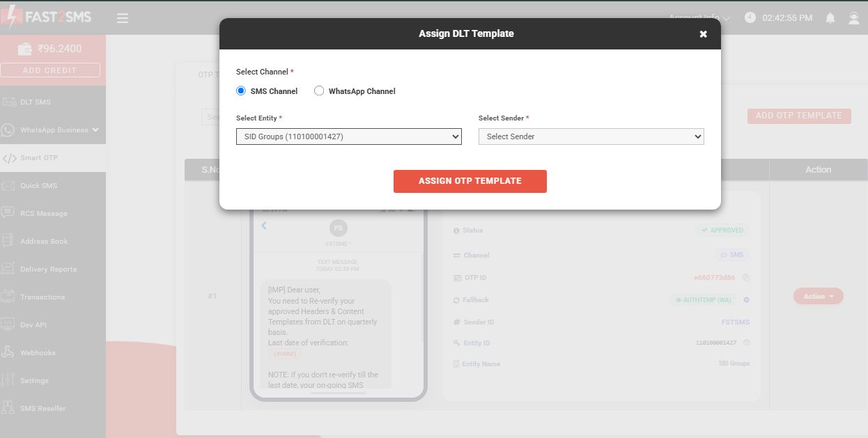Click the Settings sliders icon
Screen dimensions: 868x438
8,380
